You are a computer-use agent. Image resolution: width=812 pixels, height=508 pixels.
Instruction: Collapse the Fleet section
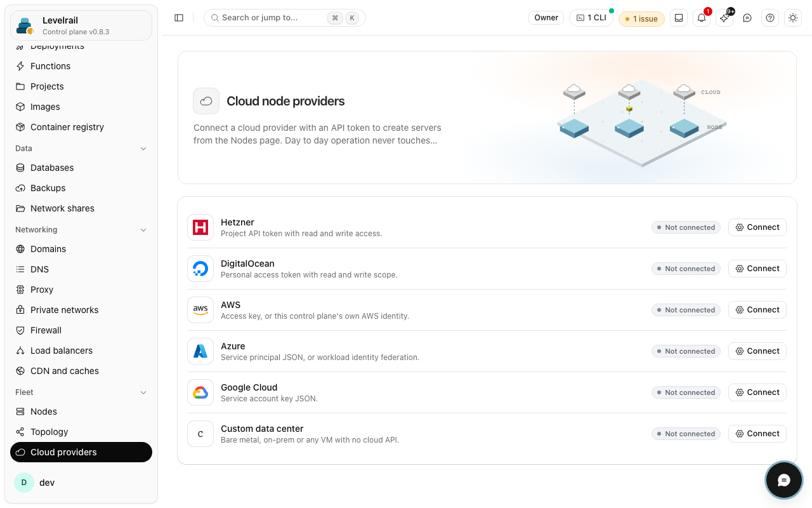pyautogui.click(x=81, y=392)
